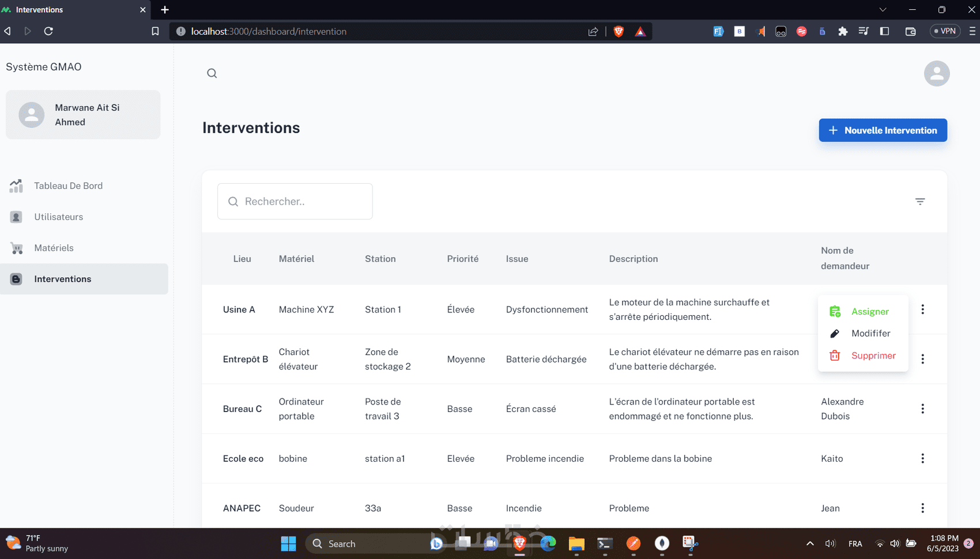
Task: Open actions menu for Usine A row
Action: [x=922, y=309]
